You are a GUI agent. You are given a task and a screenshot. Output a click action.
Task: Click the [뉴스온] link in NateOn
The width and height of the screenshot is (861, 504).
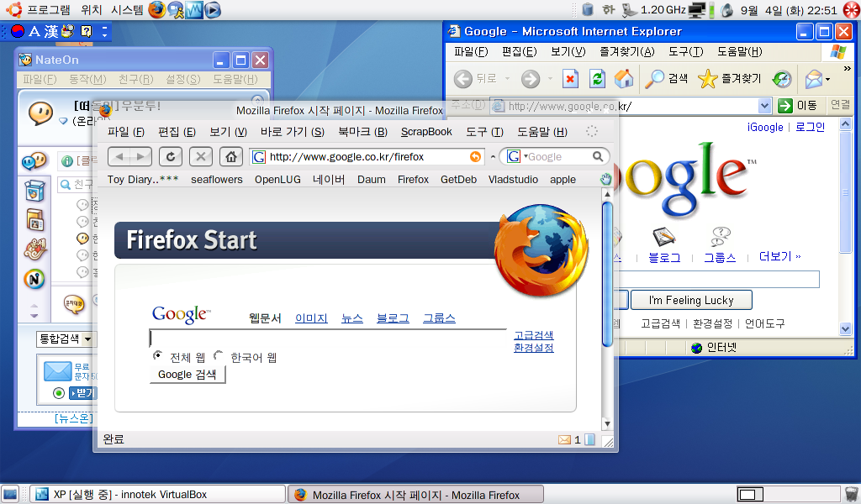(x=74, y=418)
